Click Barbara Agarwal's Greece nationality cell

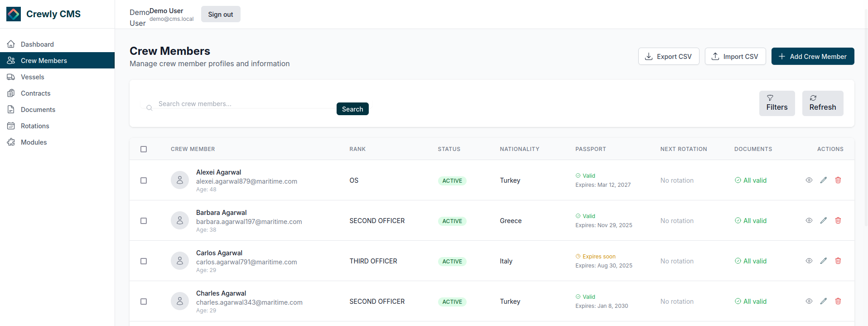pyautogui.click(x=511, y=221)
